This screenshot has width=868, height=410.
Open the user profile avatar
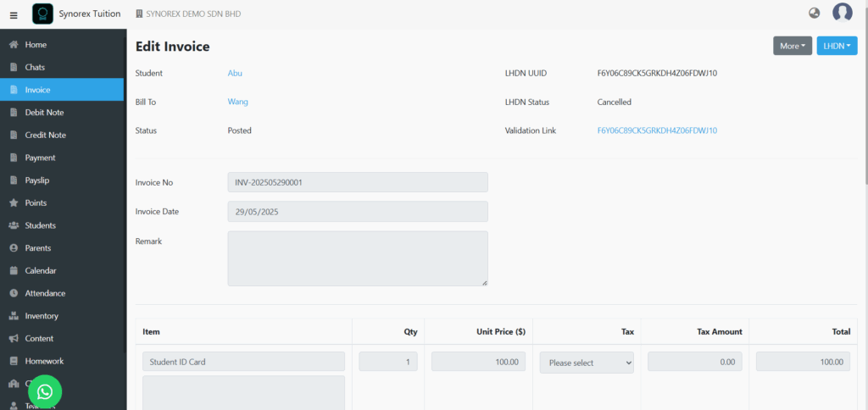(x=842, y=13)
